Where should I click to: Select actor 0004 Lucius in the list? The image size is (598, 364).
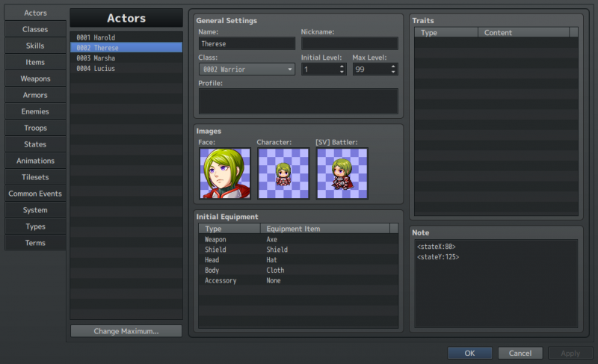[x=126, y=68]
